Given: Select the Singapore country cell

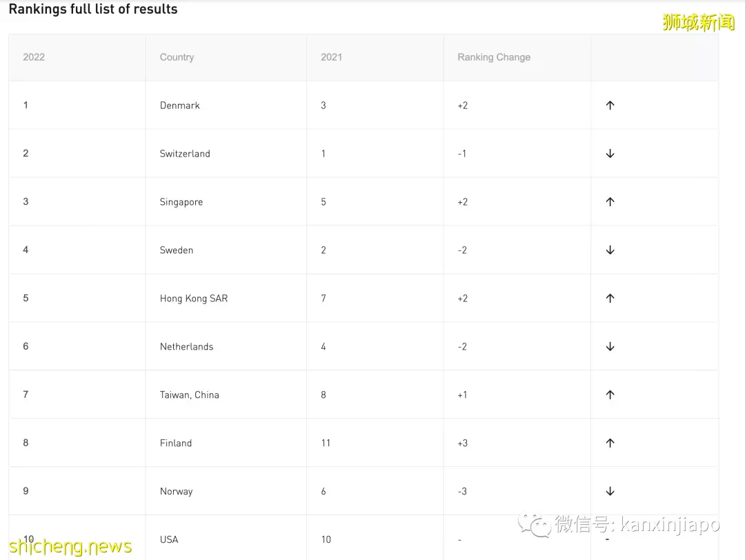Looking at the screenshot, I should (x=181, y=202).
